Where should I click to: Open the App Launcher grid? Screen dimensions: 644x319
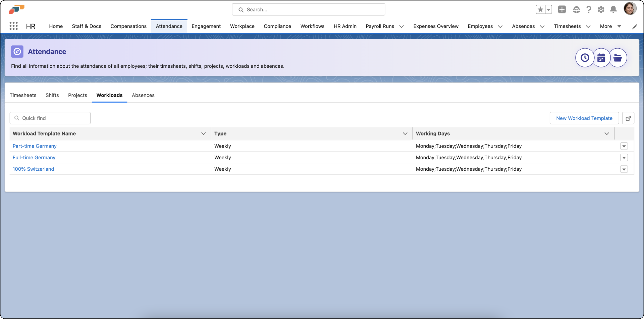[x=14, y=26]
